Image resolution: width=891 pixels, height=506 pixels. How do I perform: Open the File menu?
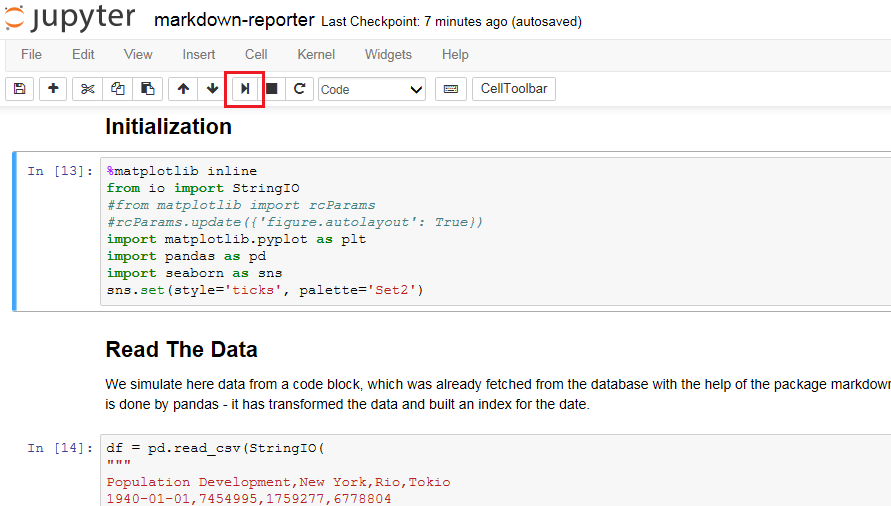[31, 55]
